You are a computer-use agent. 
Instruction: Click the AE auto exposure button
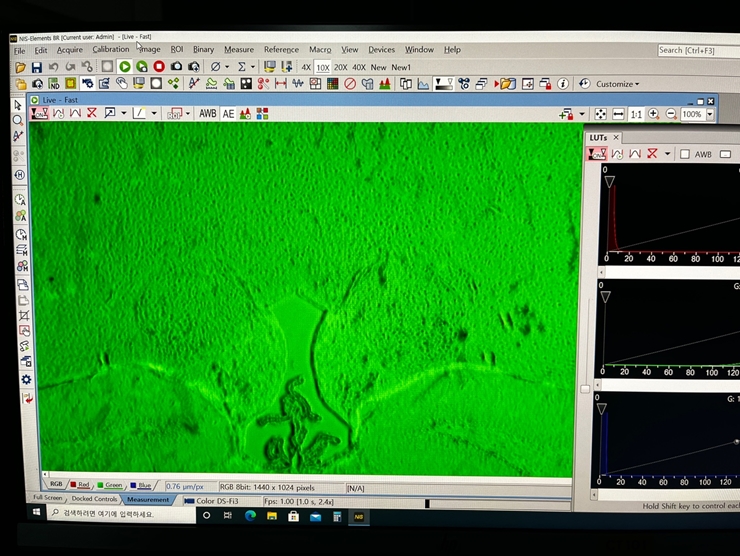click(228, 114)
